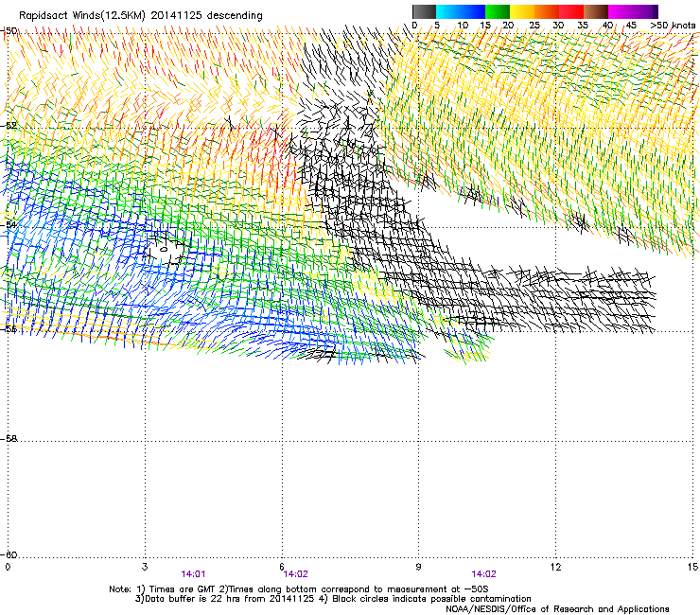Click the 'Data buffer is 22 hrs' note line

click(333, 599)
